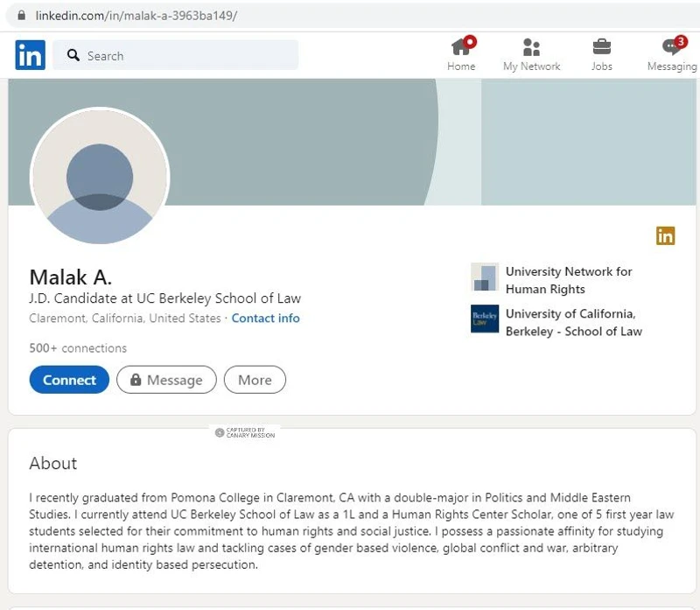The height and width of the screenshot is (610, 700).
Task: Click the gold LinkedIn premium badge
Action: coord(665,235)
